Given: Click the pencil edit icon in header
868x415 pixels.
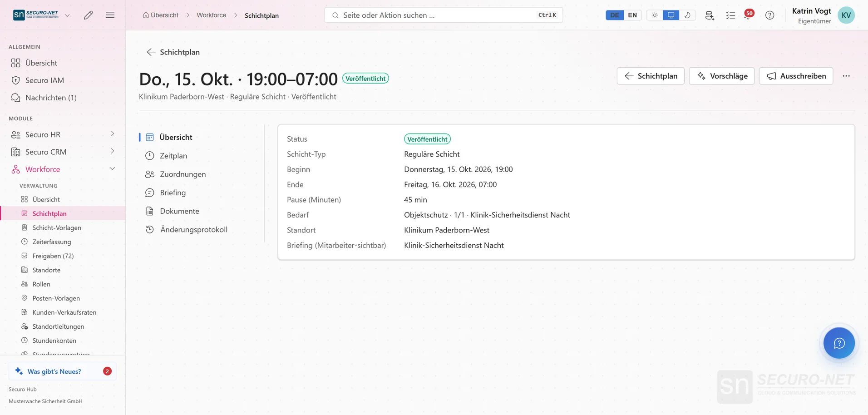Looking at the screenshot, I should 89,15.
